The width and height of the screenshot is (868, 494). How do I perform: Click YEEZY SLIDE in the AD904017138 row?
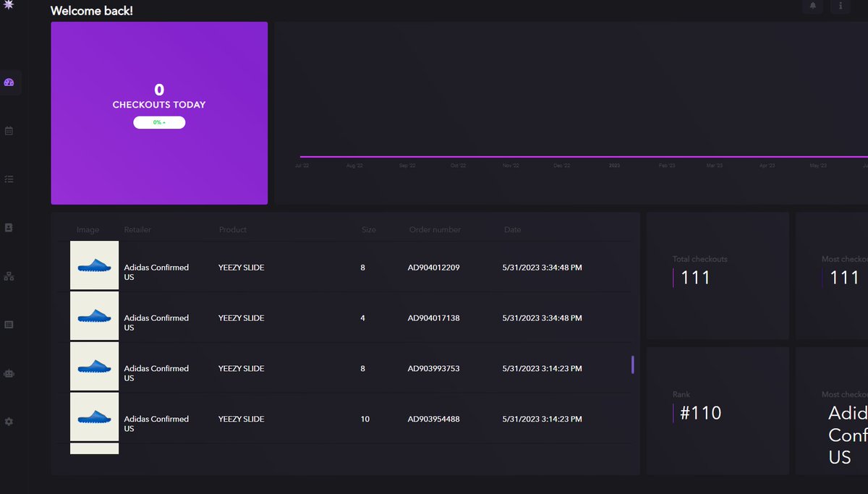pyautogui.click(x=242, y=318)
